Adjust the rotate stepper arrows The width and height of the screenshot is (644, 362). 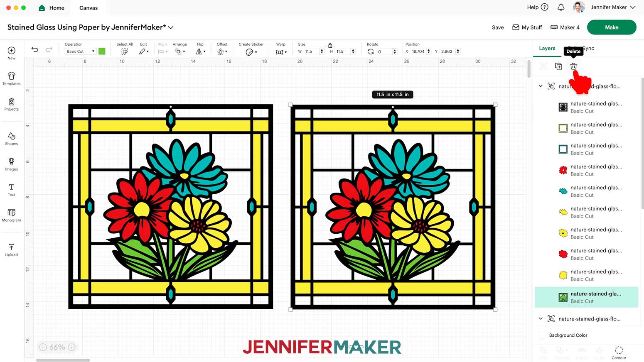[395, 51]
